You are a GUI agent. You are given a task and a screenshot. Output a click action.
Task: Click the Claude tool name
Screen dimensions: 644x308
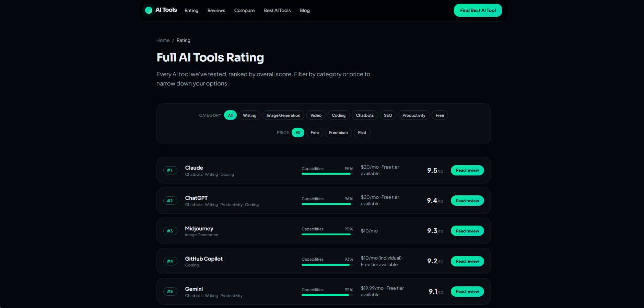194,168
